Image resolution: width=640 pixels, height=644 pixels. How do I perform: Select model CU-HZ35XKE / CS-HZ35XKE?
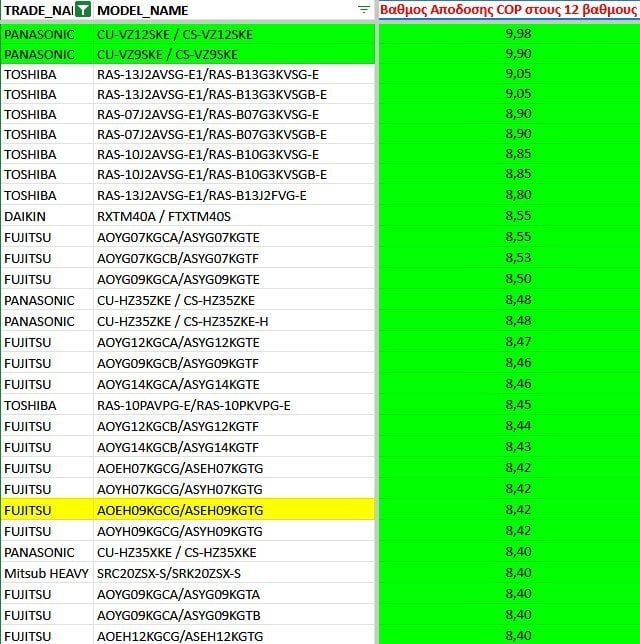177,553
